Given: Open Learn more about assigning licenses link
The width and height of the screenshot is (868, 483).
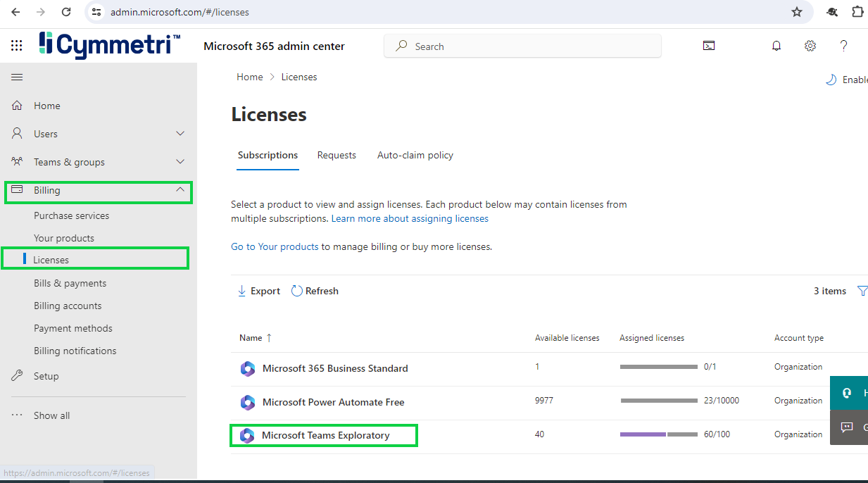Looking at the screenshot, I should click(410, 218).
